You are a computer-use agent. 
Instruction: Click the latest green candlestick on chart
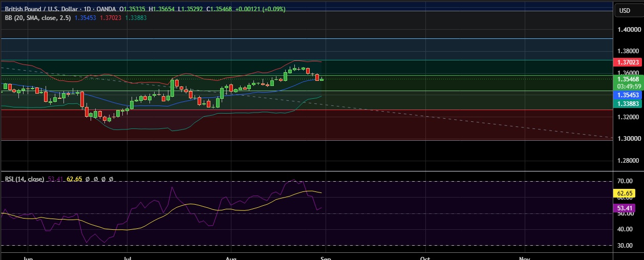[321, 79]
